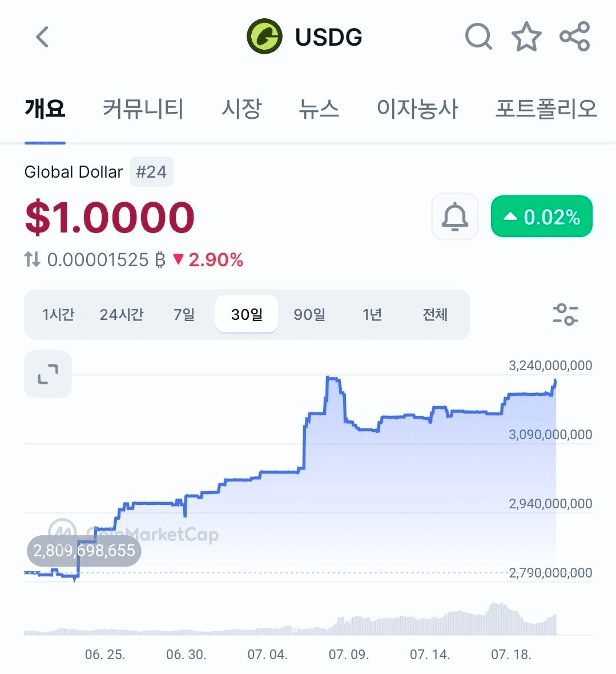The image size is (616, 674).
Task: Open the 뉴스 tab
Action: pos(319,109)
